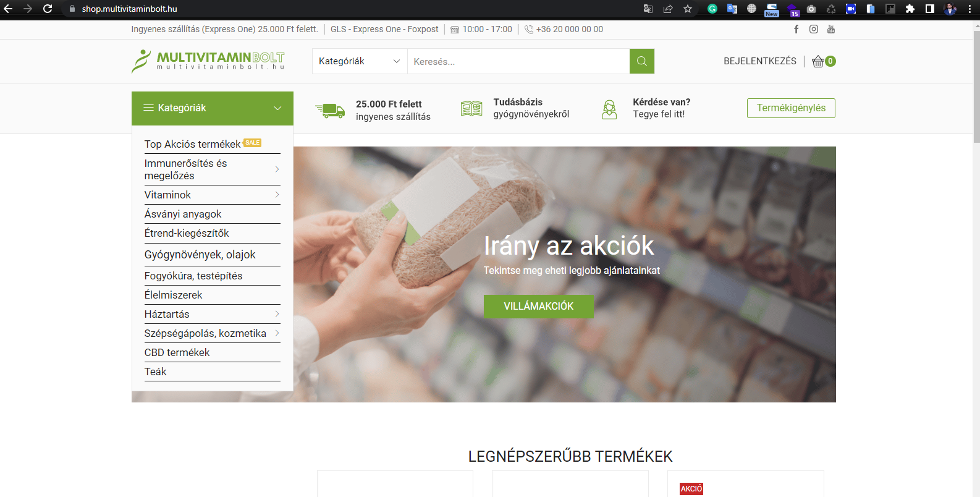Open Tudásbázis gyógynövényekről link
The image size is (980, 497).
point(531,108)
